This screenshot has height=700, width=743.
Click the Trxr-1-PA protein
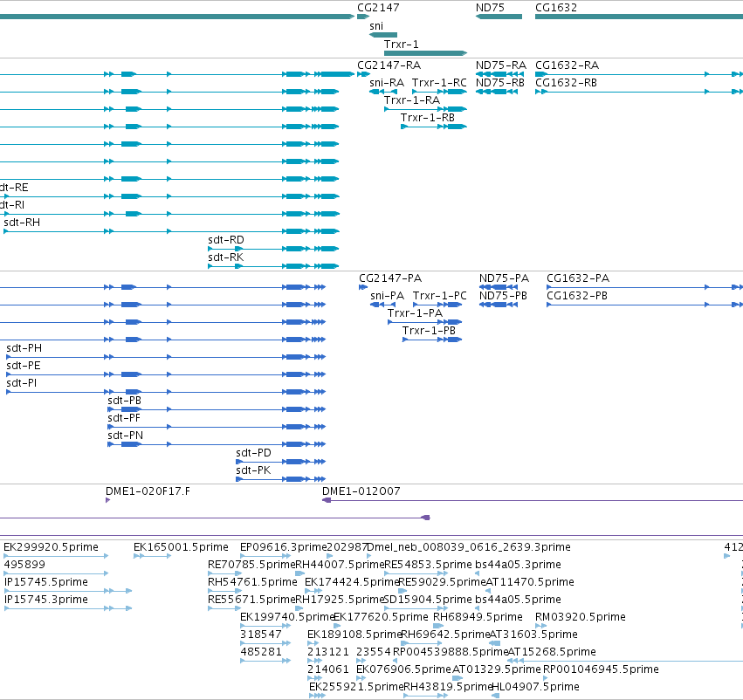pyautogui.click(x=425, y=322)
